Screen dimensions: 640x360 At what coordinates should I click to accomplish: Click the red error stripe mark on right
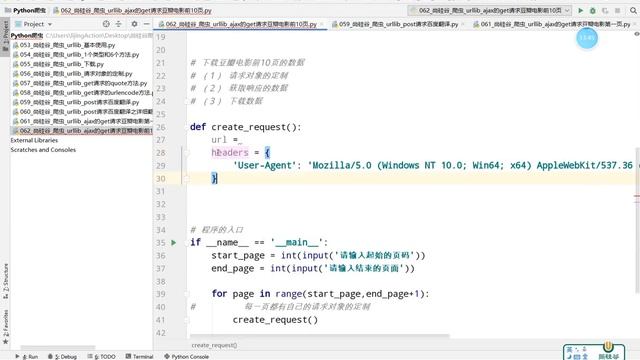point(637,196)
